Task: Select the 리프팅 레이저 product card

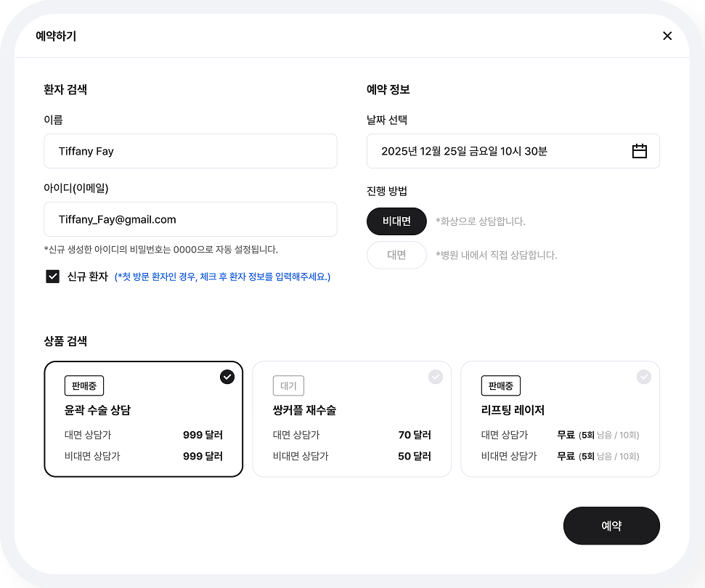Action: point(560,419)
